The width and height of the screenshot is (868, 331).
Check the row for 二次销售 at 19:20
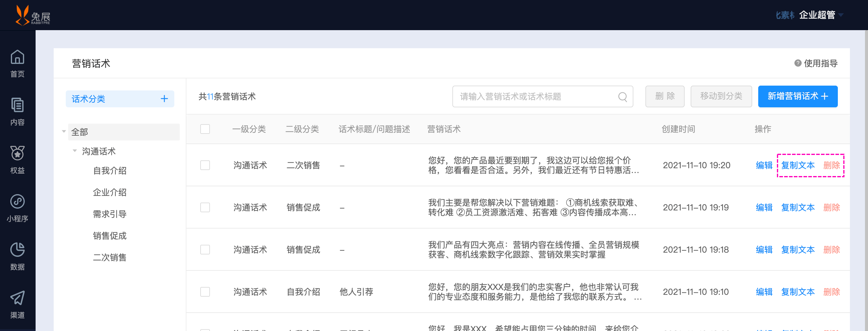(x=205, y=165)
